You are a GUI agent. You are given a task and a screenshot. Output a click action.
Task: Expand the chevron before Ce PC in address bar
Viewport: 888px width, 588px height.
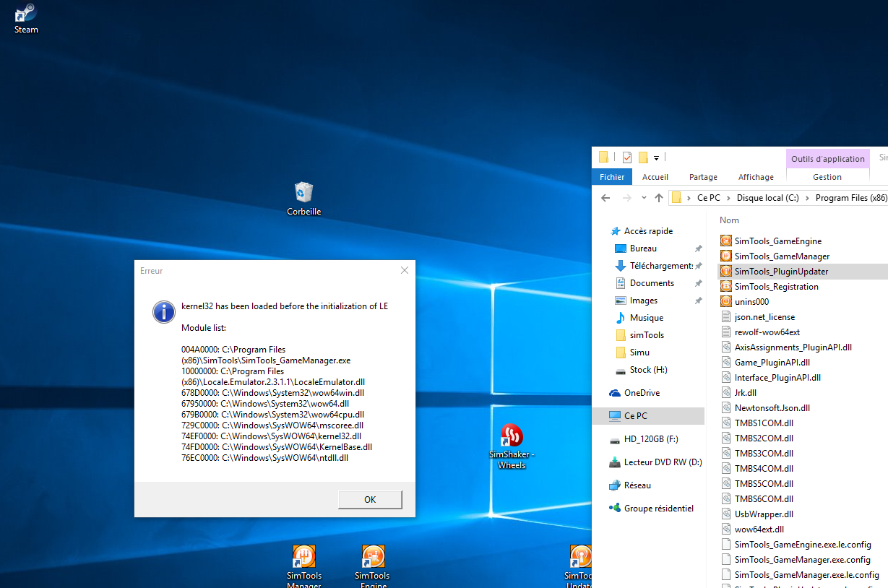coord(689,198)
